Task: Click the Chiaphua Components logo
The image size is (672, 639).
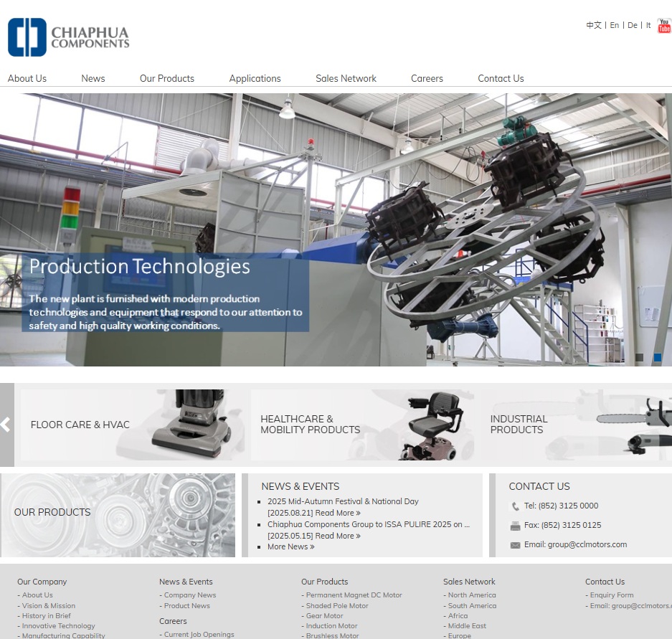Action: (69, 37)
